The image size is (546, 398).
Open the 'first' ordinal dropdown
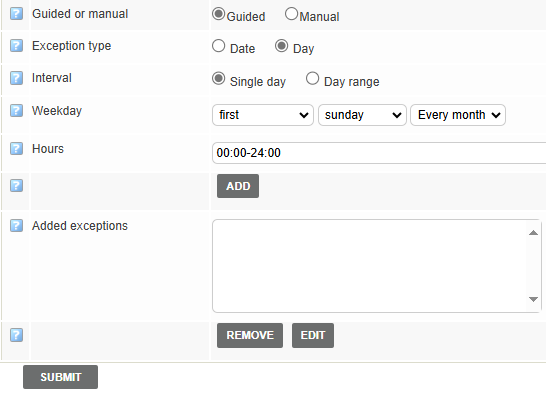(263, 115)
